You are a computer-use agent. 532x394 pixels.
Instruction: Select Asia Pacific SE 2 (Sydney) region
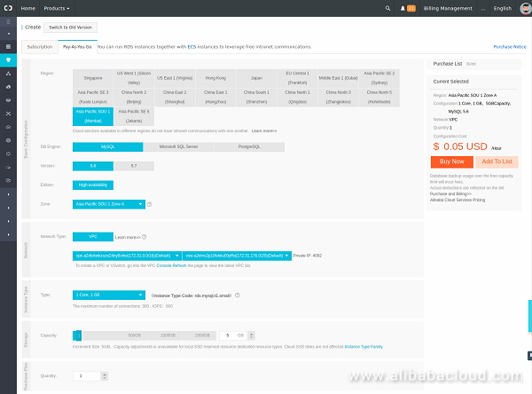379,78
